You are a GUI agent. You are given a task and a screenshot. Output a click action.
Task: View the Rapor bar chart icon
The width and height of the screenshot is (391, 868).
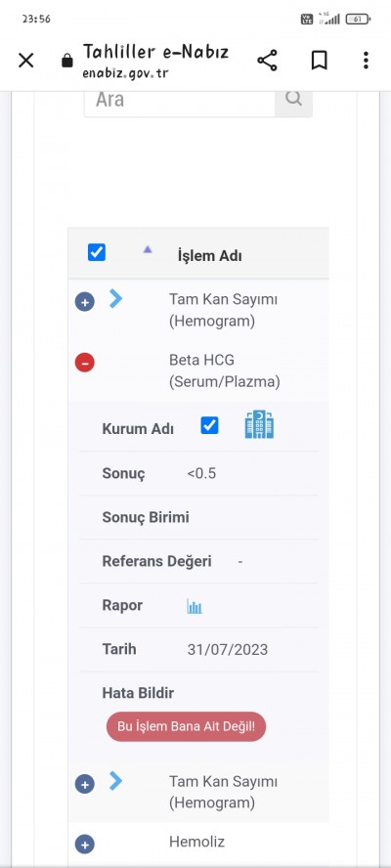point(195,606)
